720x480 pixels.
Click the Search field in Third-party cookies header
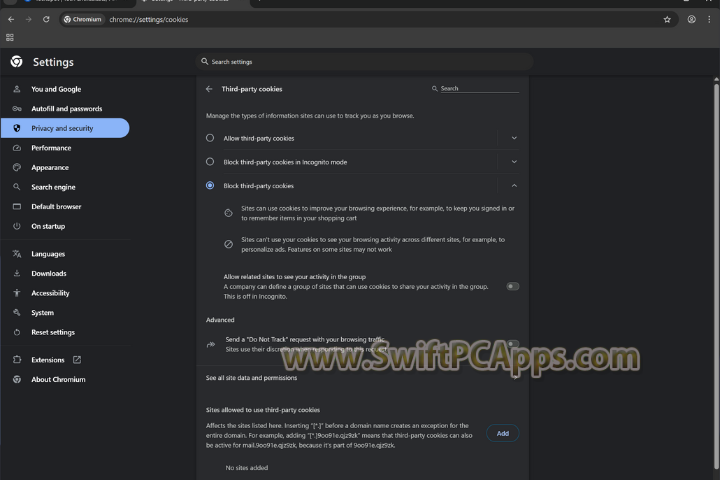(479, 88)
